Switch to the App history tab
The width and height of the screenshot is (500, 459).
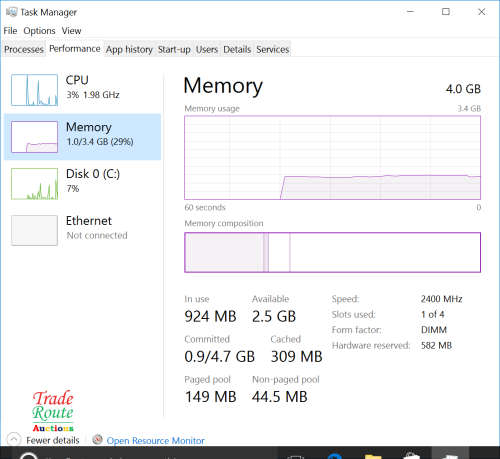click(129, 49)
